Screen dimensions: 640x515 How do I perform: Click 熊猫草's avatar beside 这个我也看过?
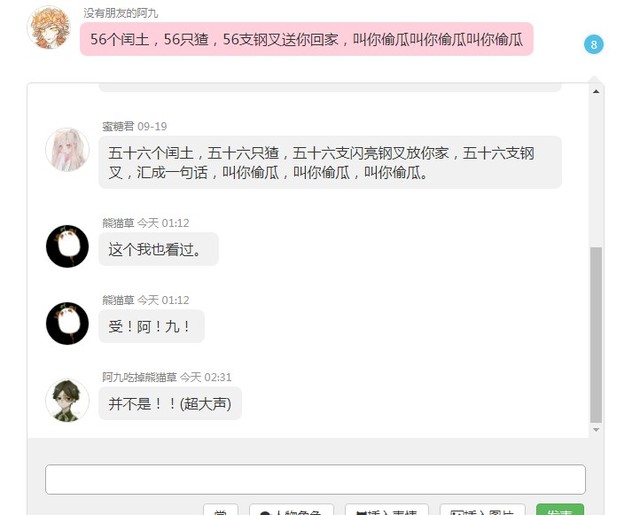click(67, 246)
